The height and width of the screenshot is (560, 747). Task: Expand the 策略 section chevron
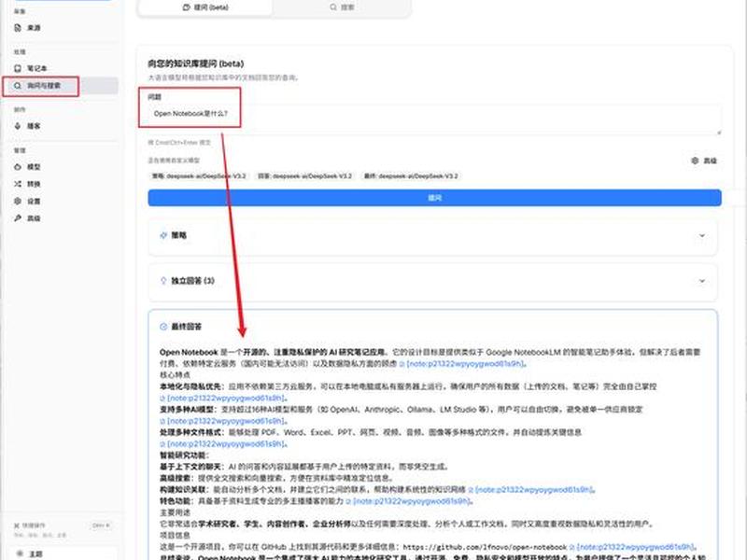[702, 235]
